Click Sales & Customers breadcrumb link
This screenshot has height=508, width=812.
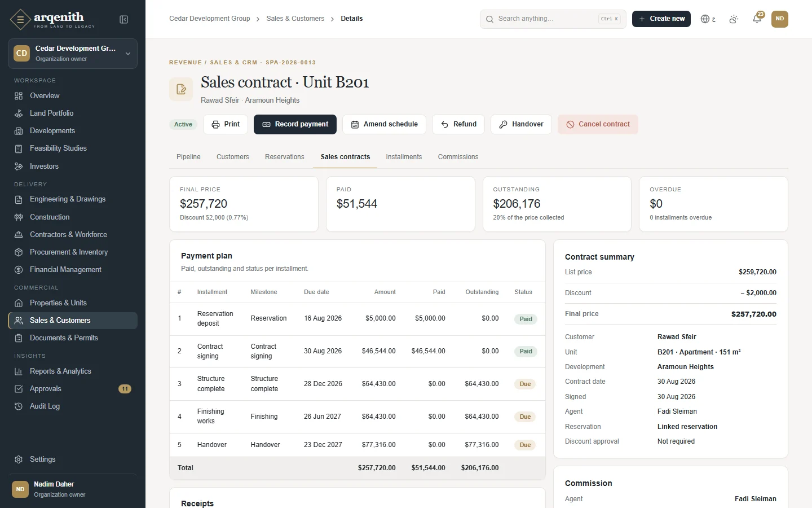(295, 19)
